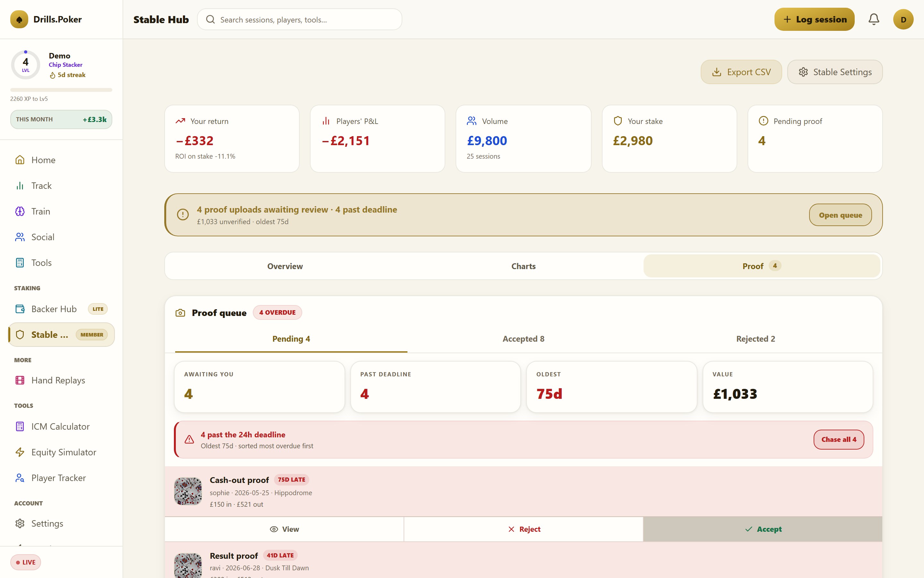Click the Hand Replays film icon
This screenshot has height=578, width=924.
click(20, 380)
